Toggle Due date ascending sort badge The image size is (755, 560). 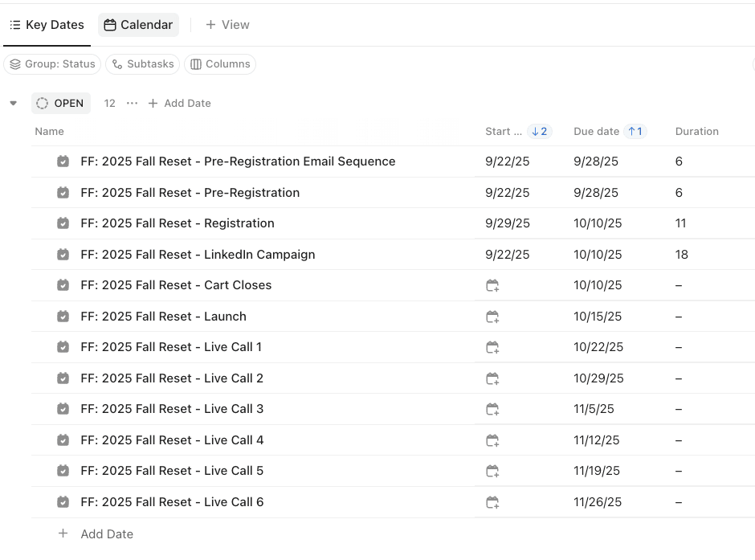(x=635, y=132)
